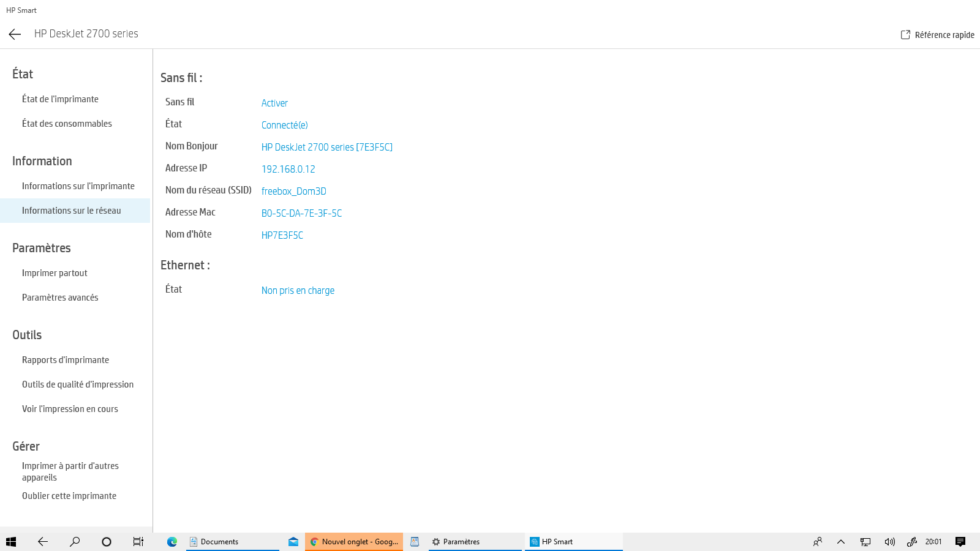980x551 pixels.
Task: Click the Nom Bonjour label
Action: point(192,146)
